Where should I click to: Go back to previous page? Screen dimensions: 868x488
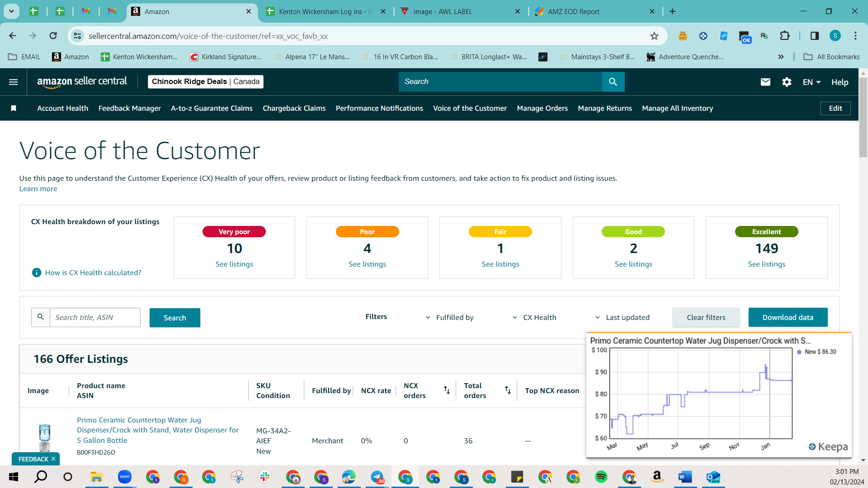pos(13,36)
